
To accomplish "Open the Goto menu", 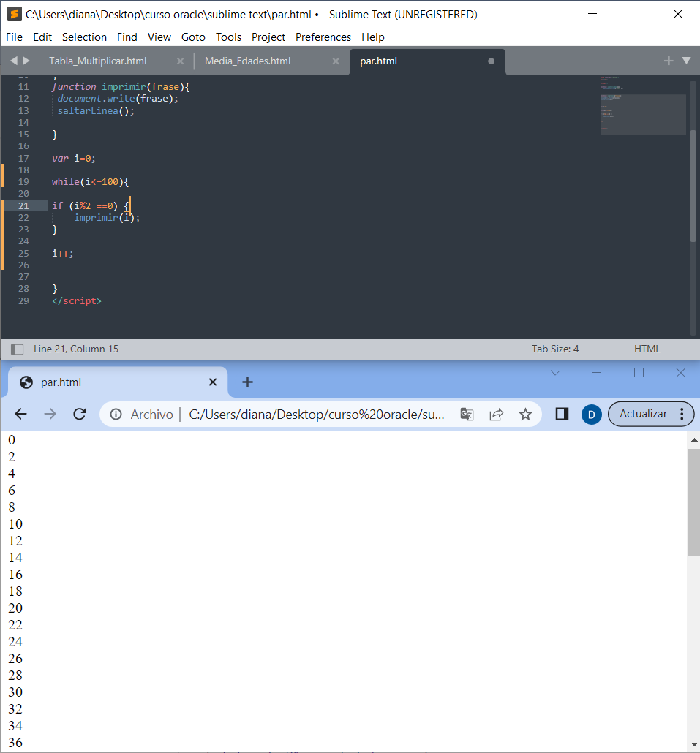I will coord(193,37).
